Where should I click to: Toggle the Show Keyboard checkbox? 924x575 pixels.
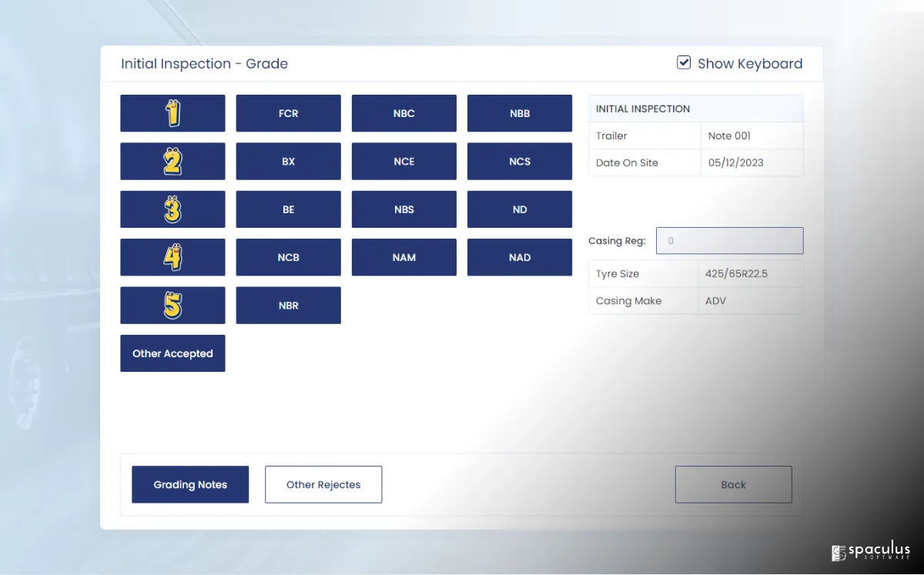point(684,63)
